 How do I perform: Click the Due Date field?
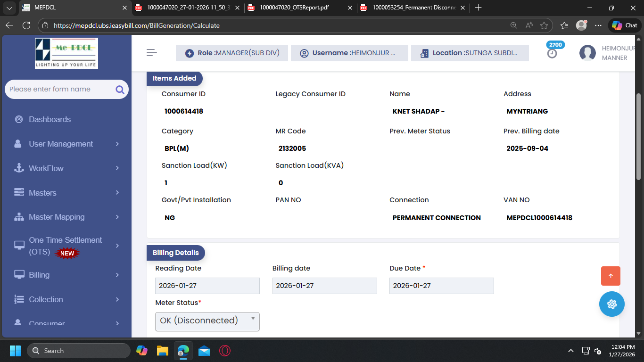442,286
